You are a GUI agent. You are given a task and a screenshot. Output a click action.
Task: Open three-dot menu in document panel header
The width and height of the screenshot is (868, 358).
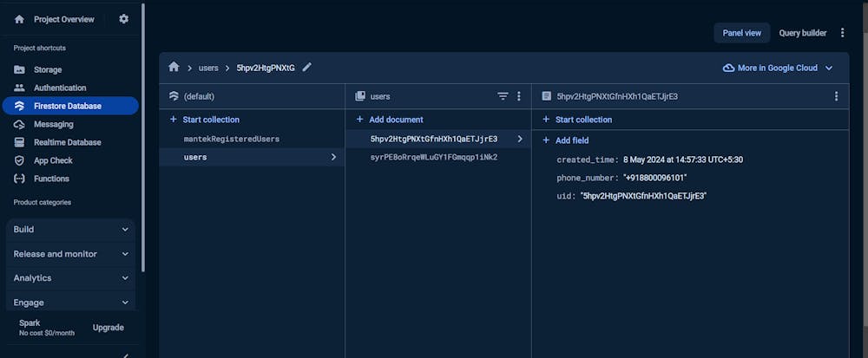(x=836, y=96)
